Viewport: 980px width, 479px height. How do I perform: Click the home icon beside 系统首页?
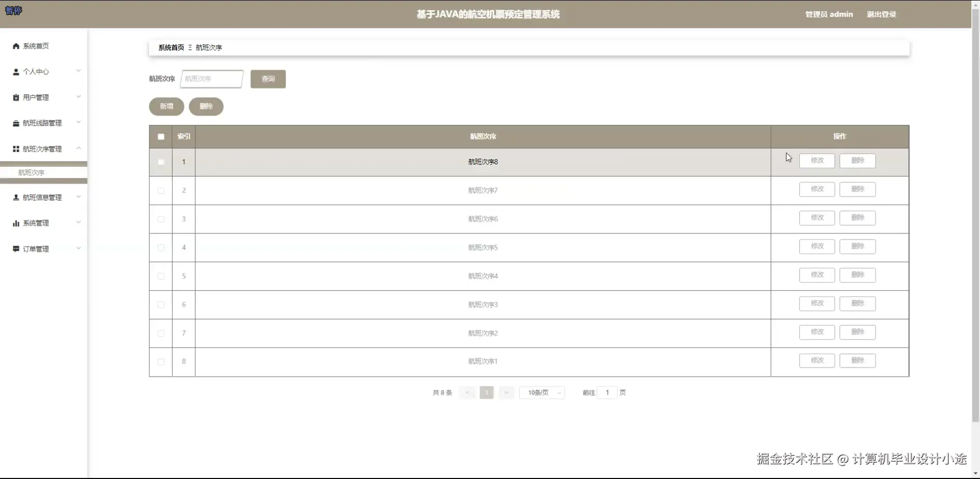click(16, 46)
